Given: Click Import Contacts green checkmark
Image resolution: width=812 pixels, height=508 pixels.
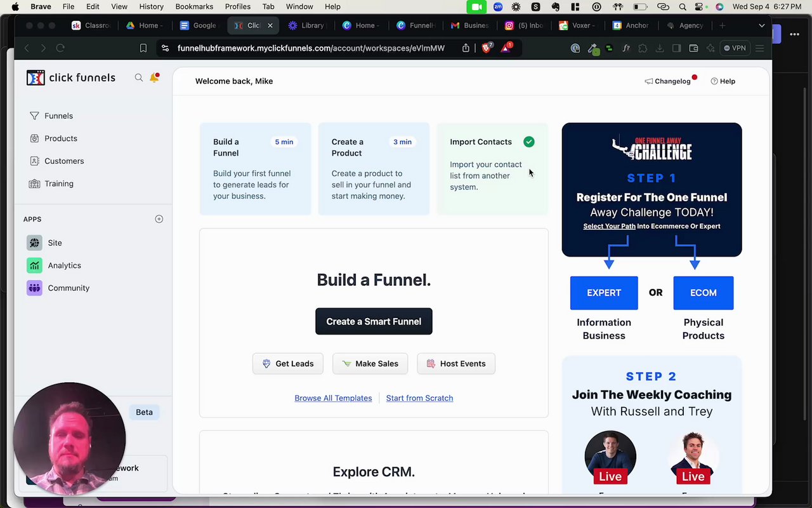Looking at the screenshot, I should (x=529, y=142).
